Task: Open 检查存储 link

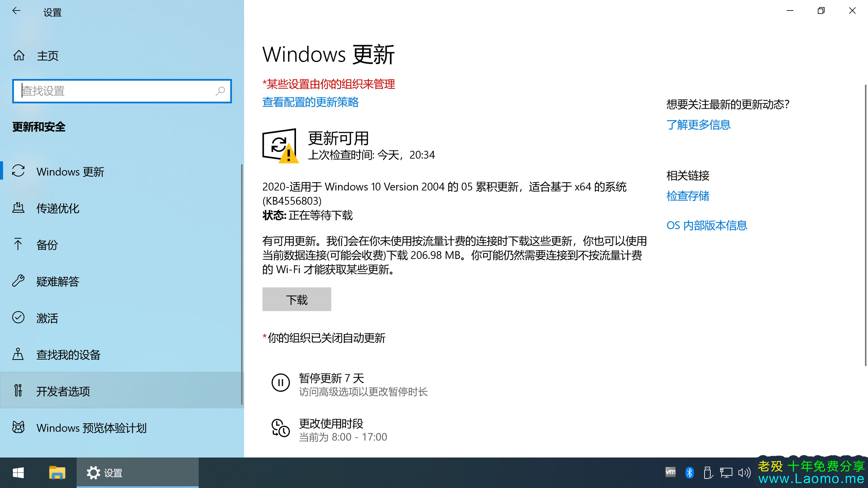Action: (x=688, y=196)
